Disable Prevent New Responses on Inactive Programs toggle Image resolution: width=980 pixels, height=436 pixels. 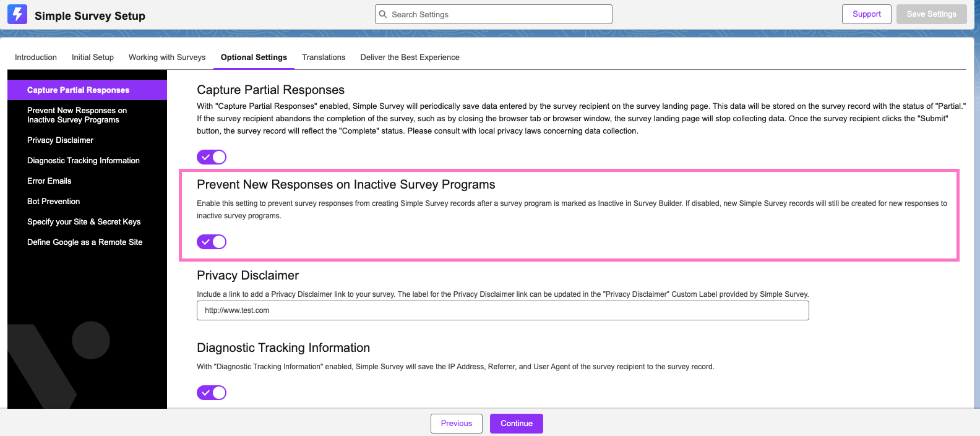click(x=212, y=242)
